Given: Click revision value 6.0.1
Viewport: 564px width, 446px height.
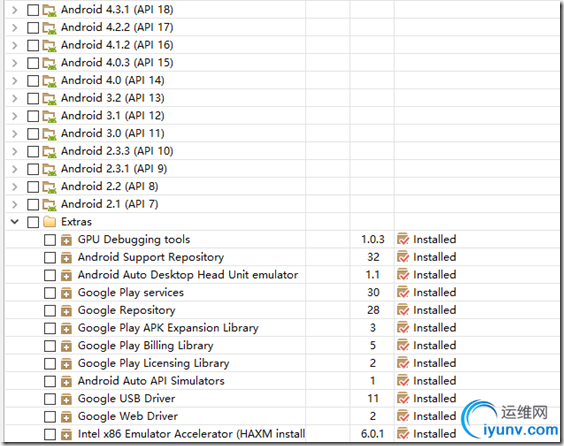Looking at the screenshot, I should [373, 434].
